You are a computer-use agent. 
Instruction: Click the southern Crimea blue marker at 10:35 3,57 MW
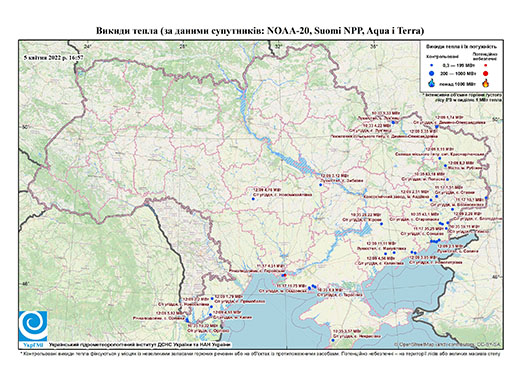[333, 340]
